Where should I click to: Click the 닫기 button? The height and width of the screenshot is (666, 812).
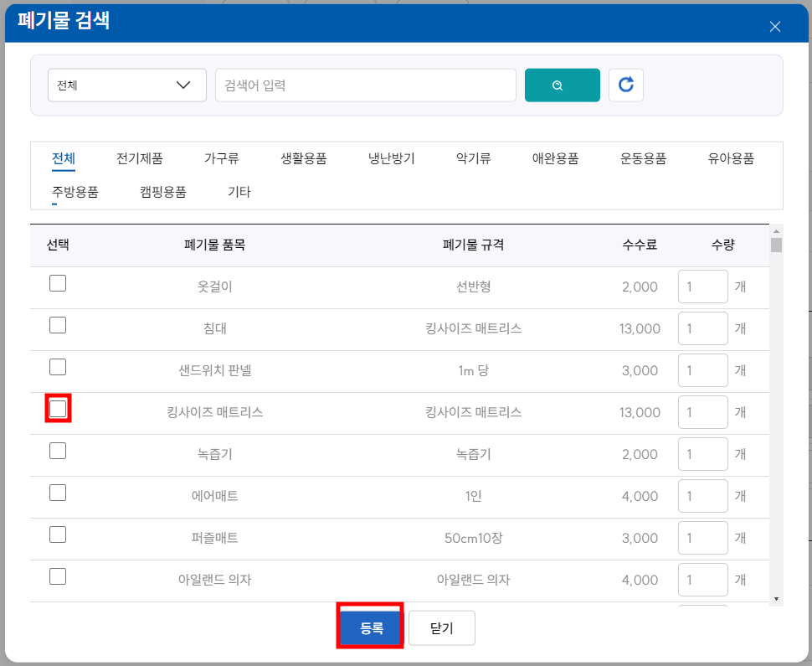coord(441,627)
